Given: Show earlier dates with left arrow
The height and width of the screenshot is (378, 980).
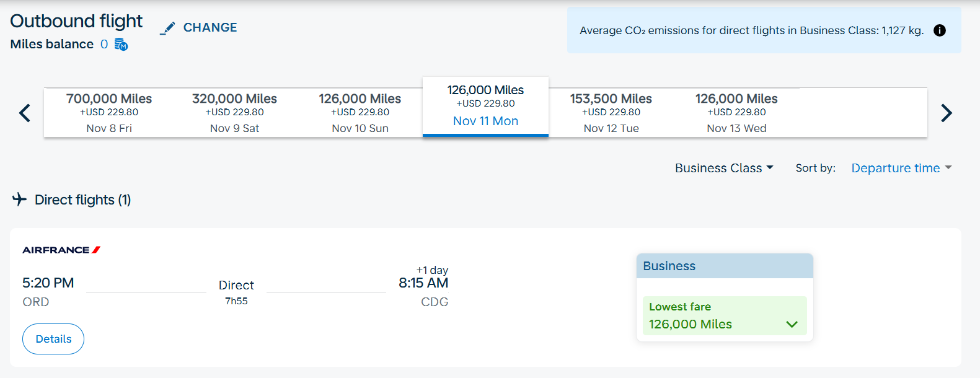Looking at the screenshot, I should pos(25,113).
